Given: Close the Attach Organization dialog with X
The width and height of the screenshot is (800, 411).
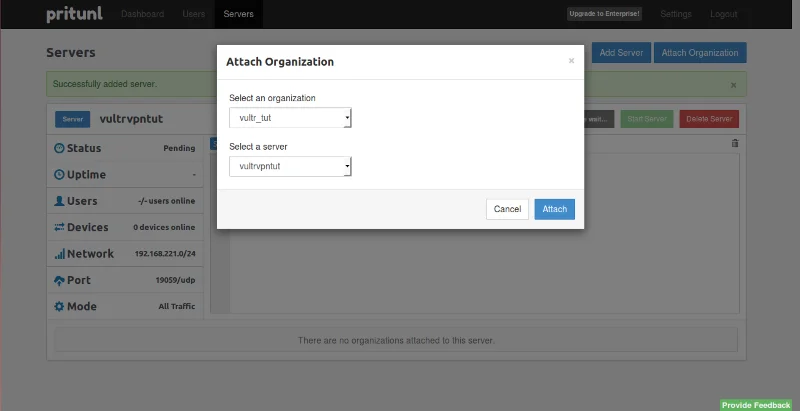Looking at the screenshot, I should [x=571, y=61].
